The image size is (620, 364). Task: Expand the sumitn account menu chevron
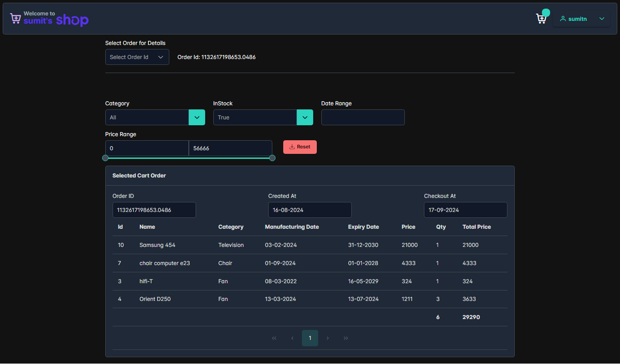coord(602,19)
